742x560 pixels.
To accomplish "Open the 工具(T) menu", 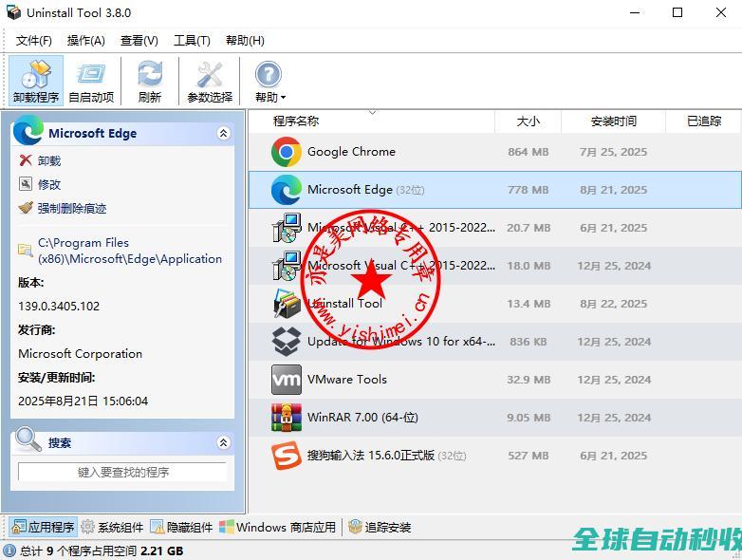I will [192, 40].
